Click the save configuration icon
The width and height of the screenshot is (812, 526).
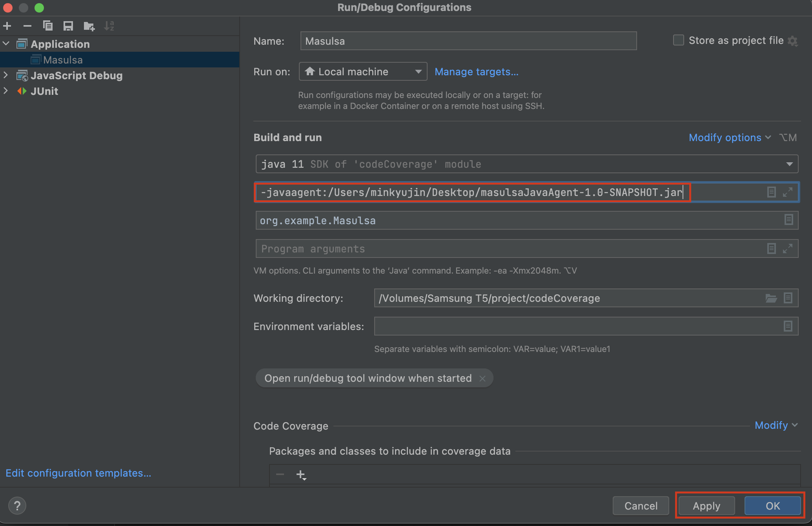[x=68, y=26]
